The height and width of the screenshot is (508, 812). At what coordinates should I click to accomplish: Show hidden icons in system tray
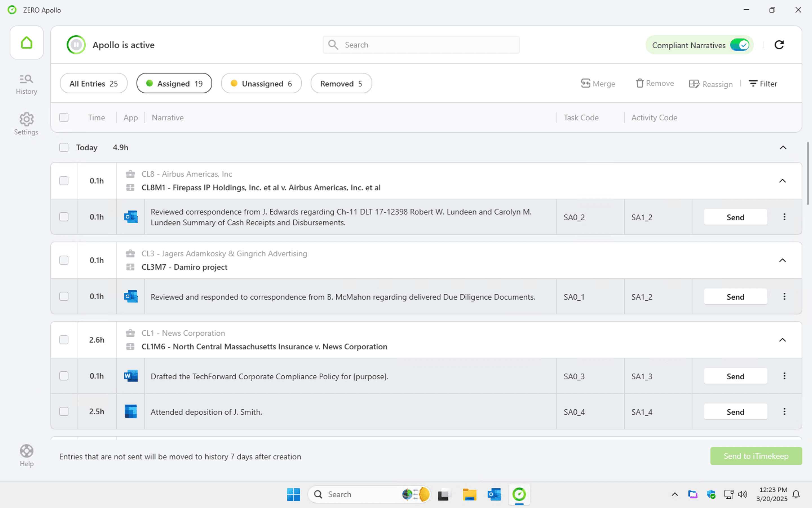point(675,494)
